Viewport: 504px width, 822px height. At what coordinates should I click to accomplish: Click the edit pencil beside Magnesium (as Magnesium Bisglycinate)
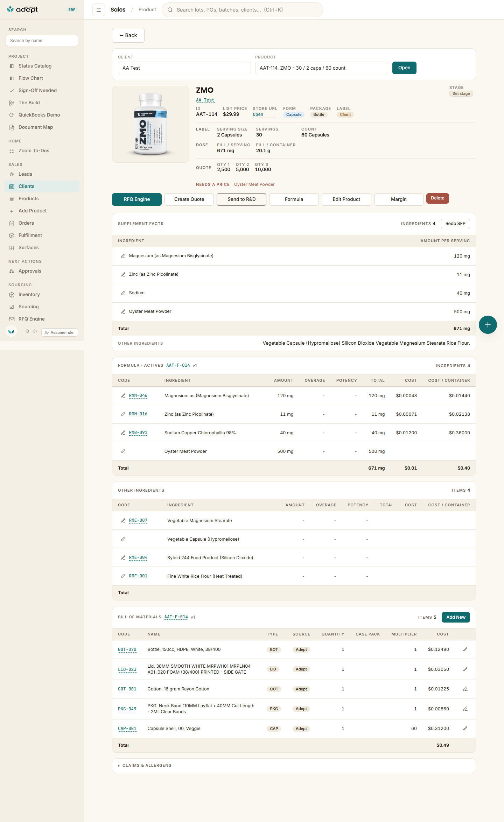[x=123, y=256]
